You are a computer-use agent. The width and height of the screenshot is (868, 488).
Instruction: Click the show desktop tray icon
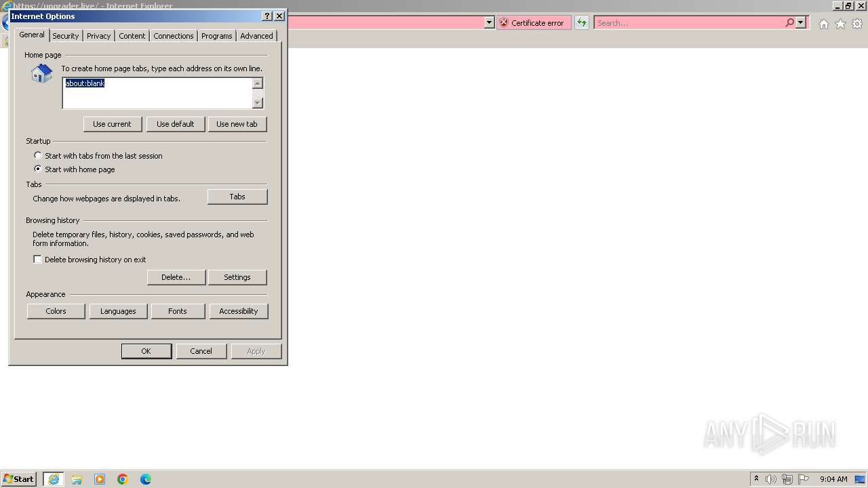pos(860,479)
